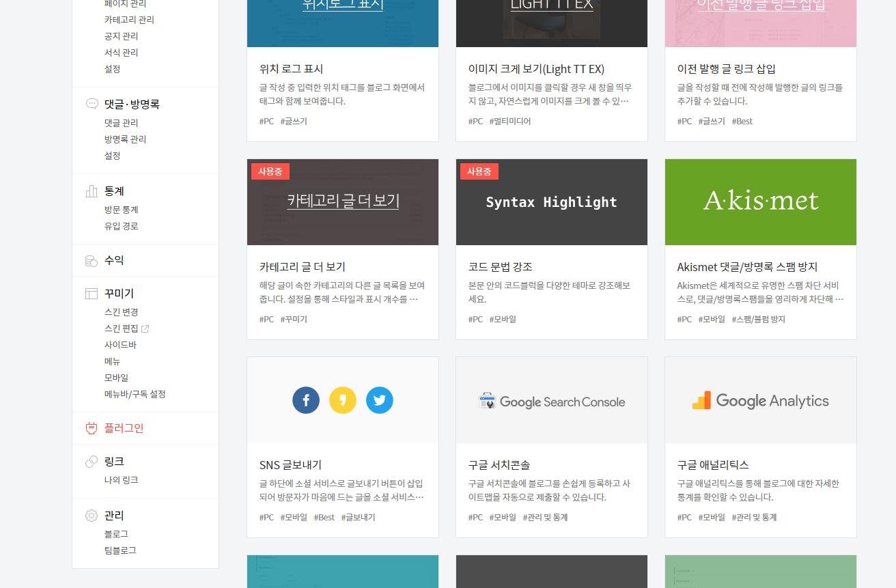This screenshot has height=588, width=896.
Task: Click the yellow KakaoStory icon in SNS card
Action: click(343, 400)
